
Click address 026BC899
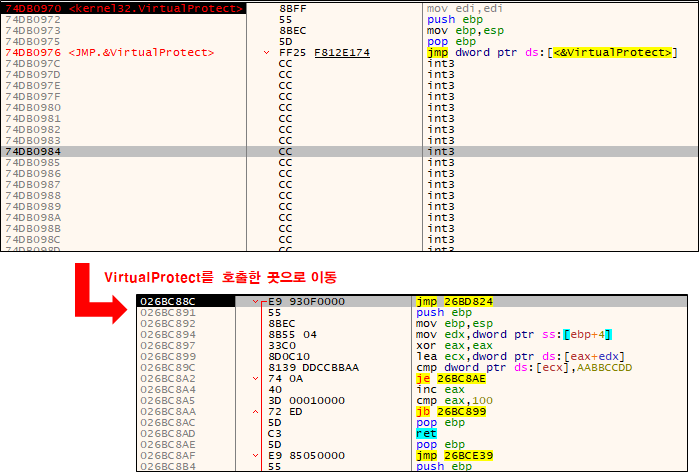(x=167, y=357)
